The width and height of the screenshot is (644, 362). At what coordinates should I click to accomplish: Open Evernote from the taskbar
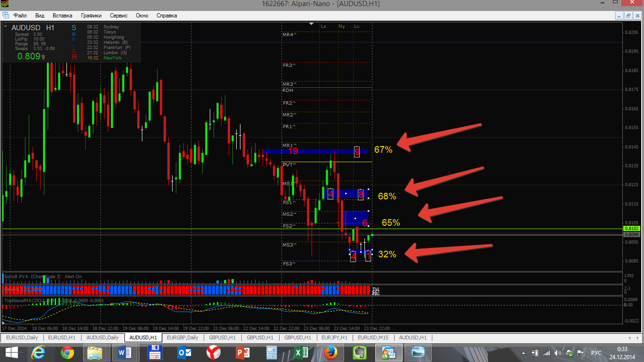(359, 352)
